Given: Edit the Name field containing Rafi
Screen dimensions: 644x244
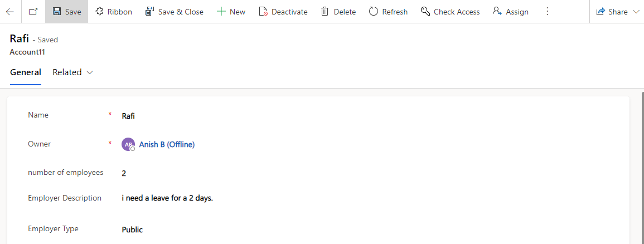Looking at the screenshot, I should (370, 116).
